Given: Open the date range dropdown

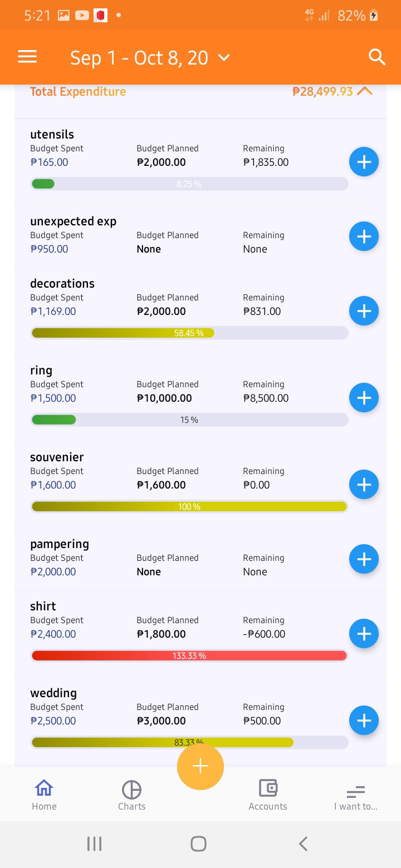Looking at the screenshot, I should [150, 57].
